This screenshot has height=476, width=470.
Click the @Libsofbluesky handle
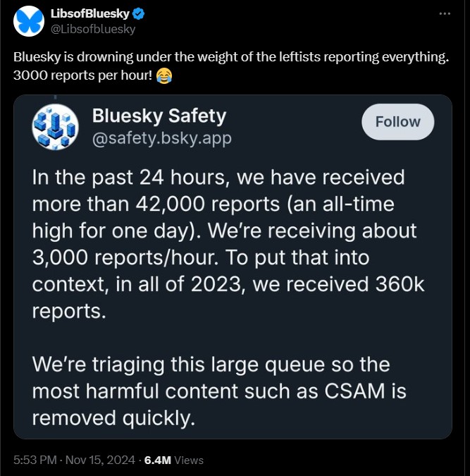point(93,29)
